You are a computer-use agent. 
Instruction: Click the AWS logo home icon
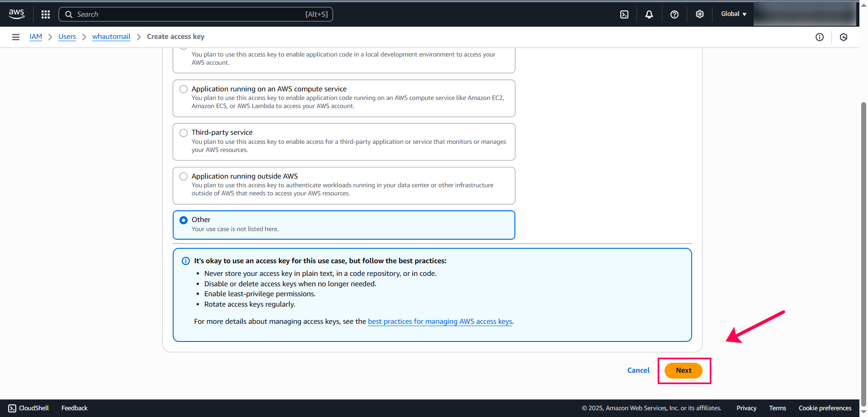pyautogui.click(x=16, y=14)
